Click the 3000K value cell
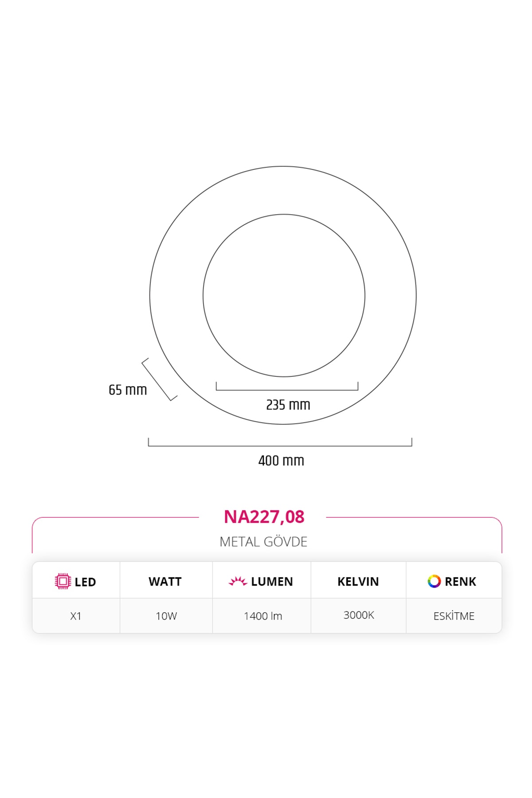 pos(359,615)
